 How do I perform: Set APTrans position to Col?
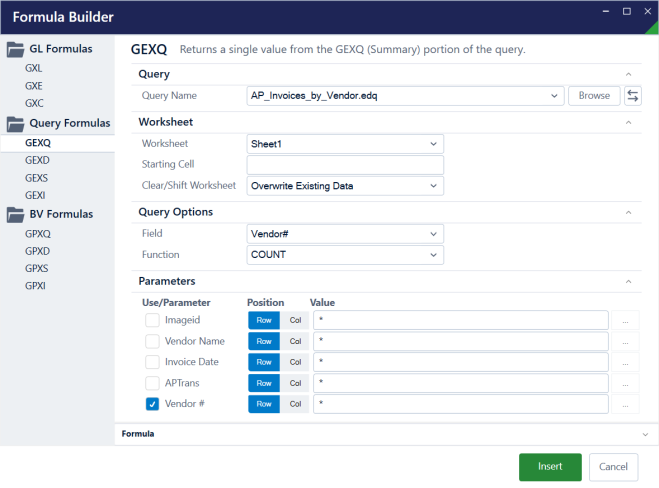point(294,383)
